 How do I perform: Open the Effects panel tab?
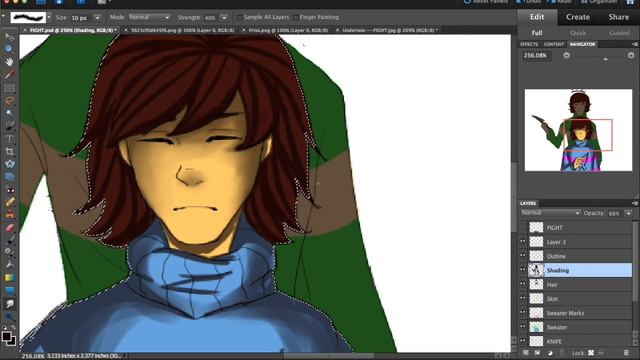click(x=529, y=44)
